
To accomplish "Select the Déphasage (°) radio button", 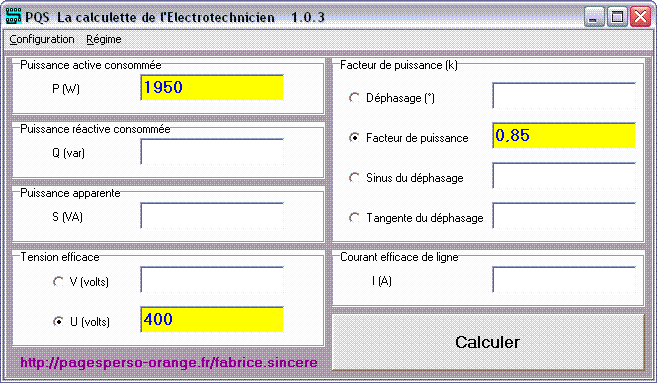I will 354,98.
